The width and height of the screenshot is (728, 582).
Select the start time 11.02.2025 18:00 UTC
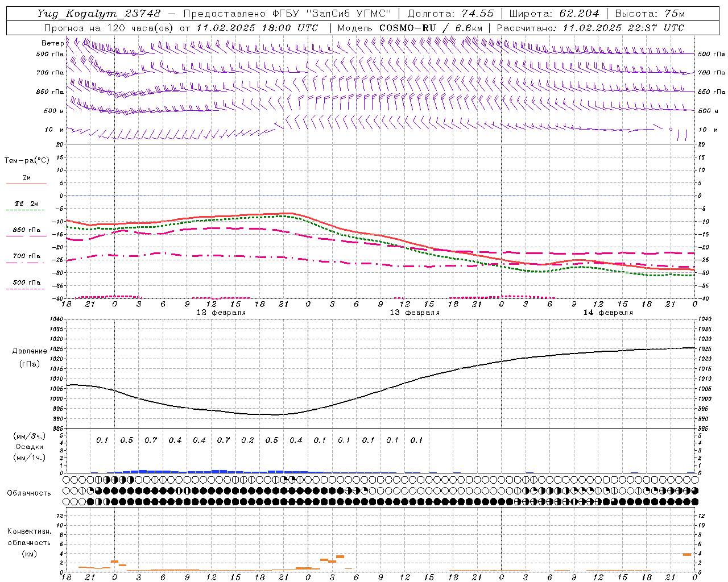258,28
